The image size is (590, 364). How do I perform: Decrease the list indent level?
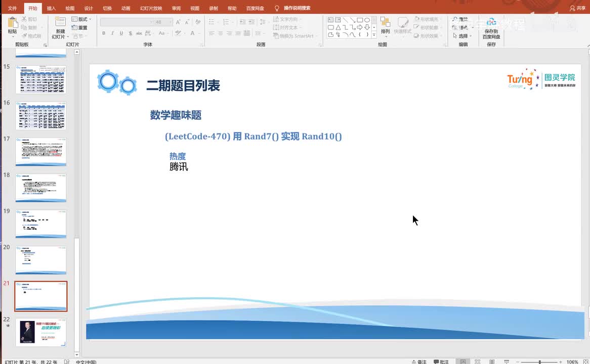click(x=243, y=22)
